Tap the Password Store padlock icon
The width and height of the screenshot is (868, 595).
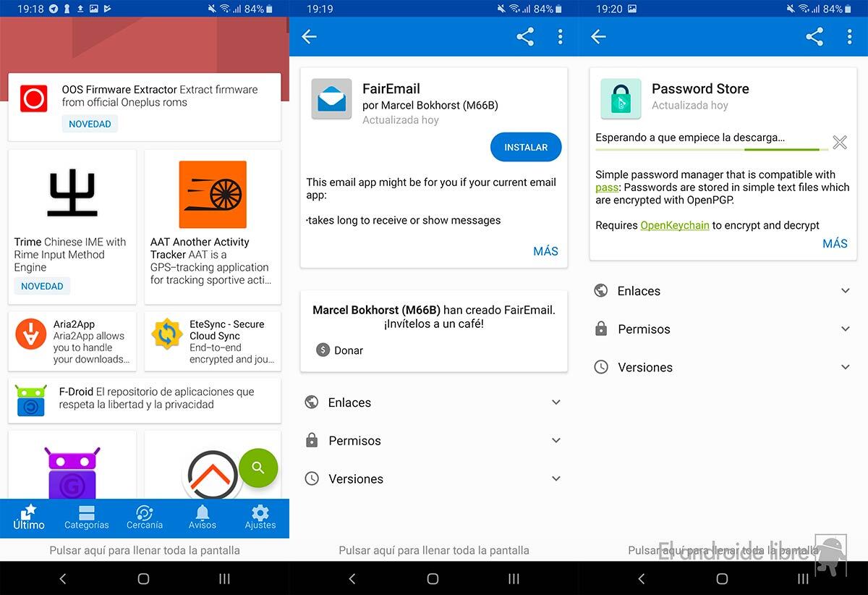pos(621,99)
